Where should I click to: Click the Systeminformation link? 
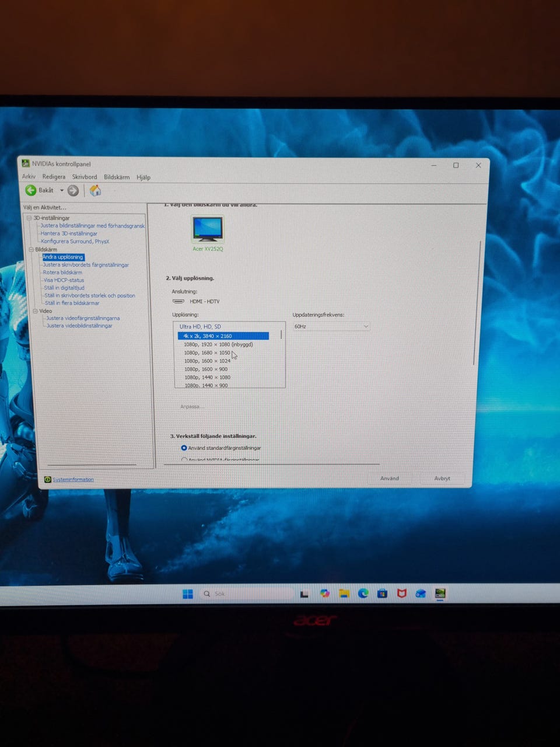(x=73, y=480)
